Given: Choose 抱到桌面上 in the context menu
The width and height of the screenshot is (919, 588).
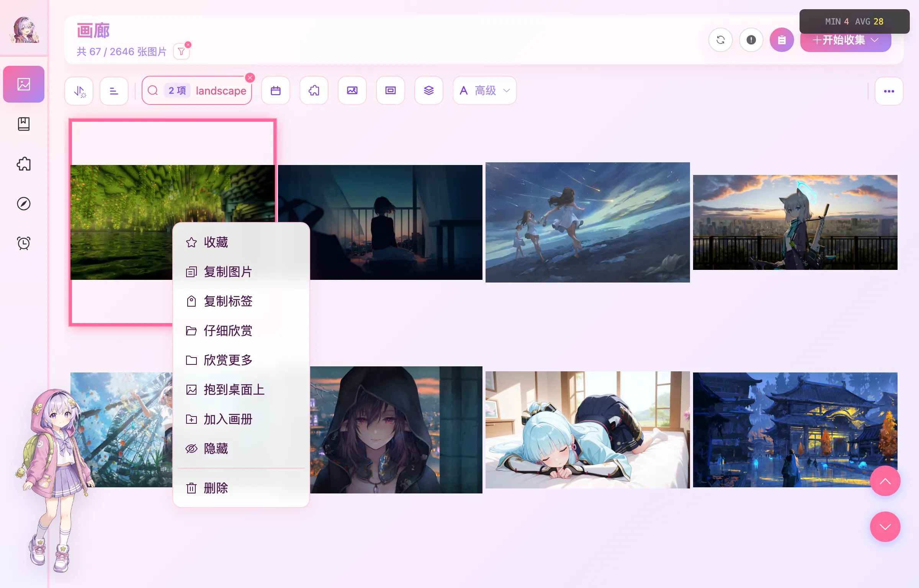Looking at the screenshot, I should [x=241, y=390].
